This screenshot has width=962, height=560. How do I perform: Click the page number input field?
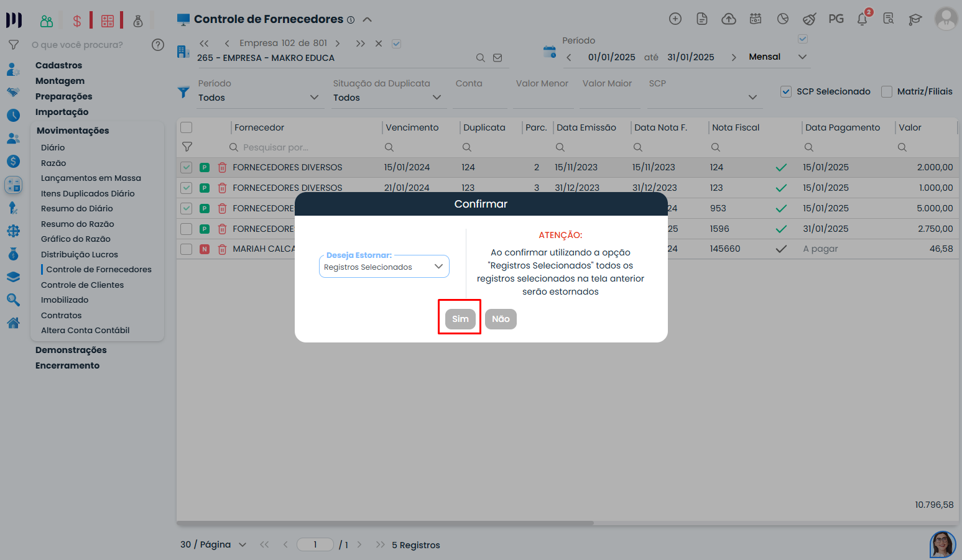315,544
